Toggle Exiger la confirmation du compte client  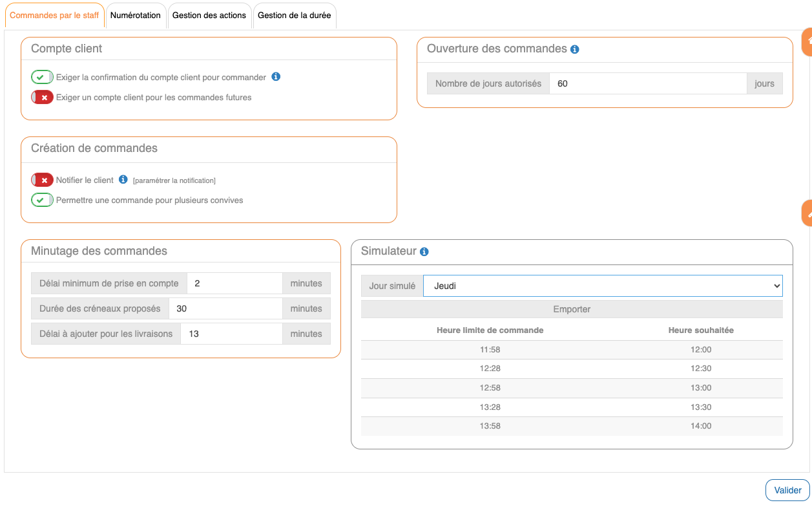tap(42, 78)
